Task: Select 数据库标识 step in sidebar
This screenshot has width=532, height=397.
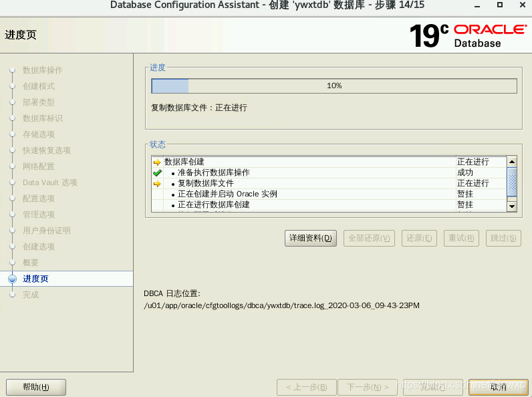Action: [42, 118]
